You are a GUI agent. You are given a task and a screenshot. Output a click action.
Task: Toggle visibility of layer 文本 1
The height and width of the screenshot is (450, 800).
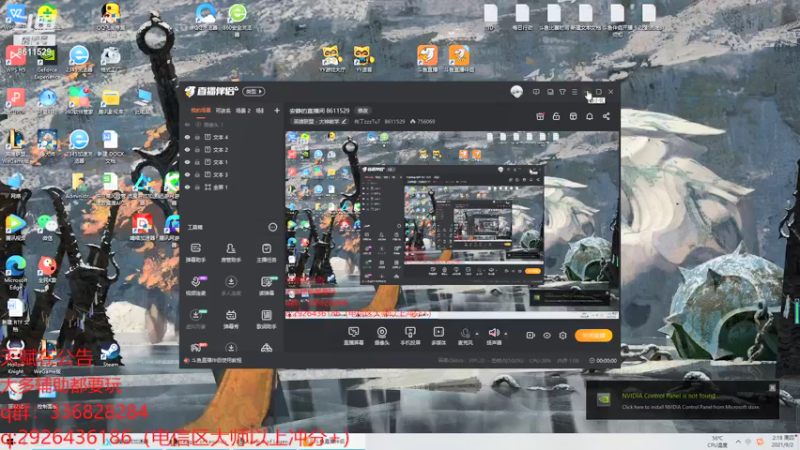point(187,162)
